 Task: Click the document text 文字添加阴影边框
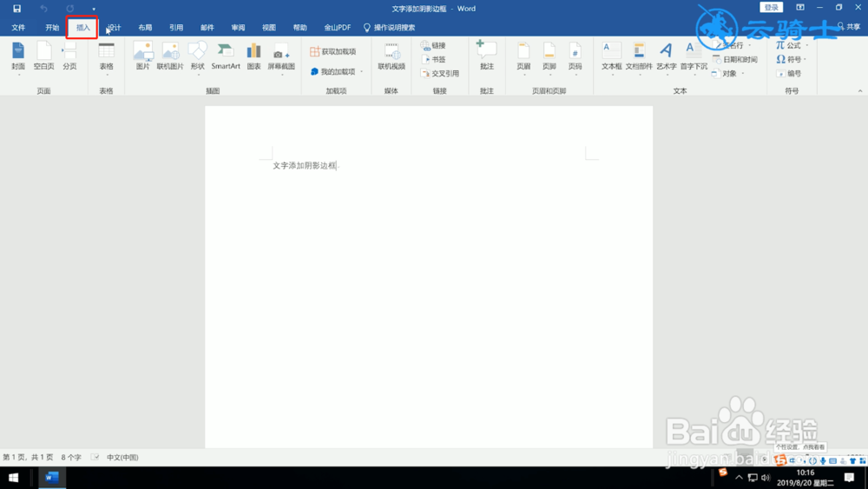[x=305, y=166]
